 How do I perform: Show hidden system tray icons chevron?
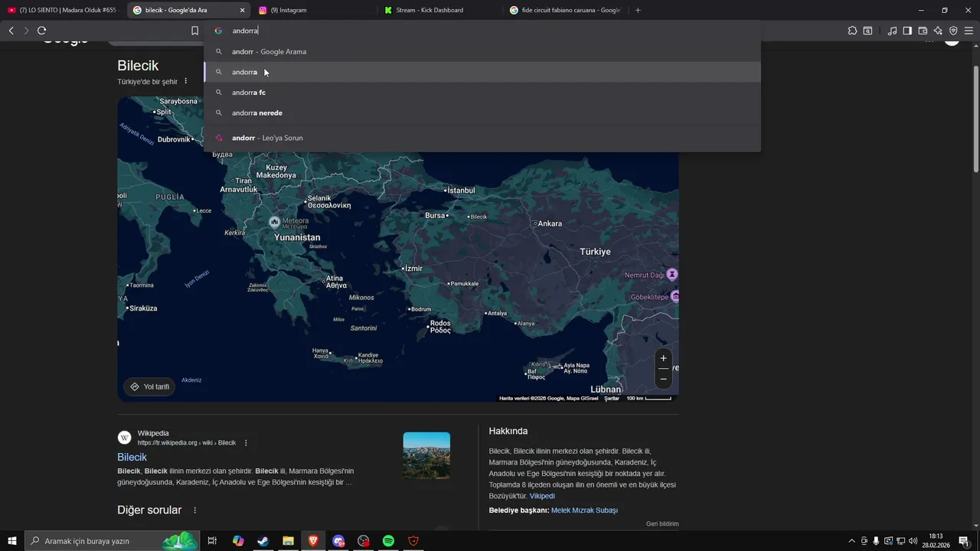pos(852,541)
